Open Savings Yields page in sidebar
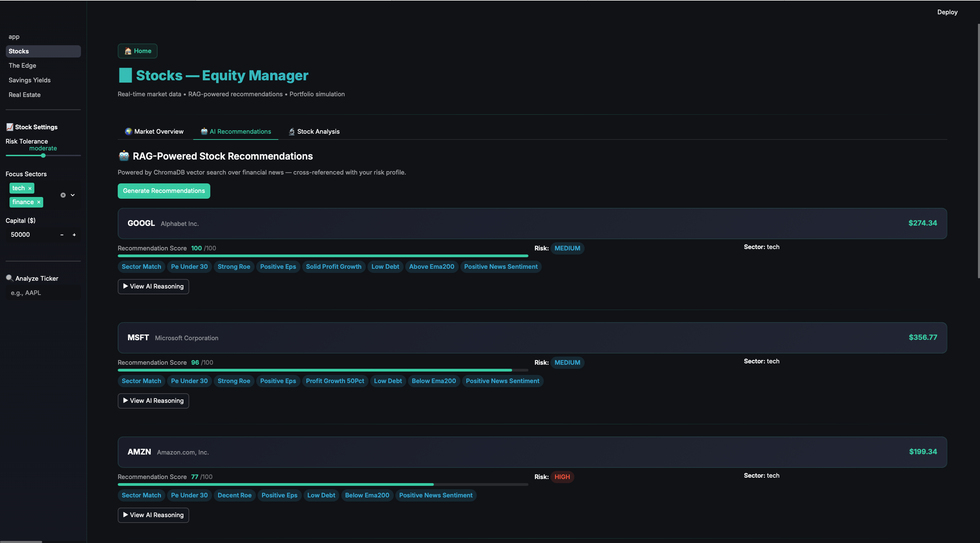Viewport: 980px width, 543px height. click(30, 80)
